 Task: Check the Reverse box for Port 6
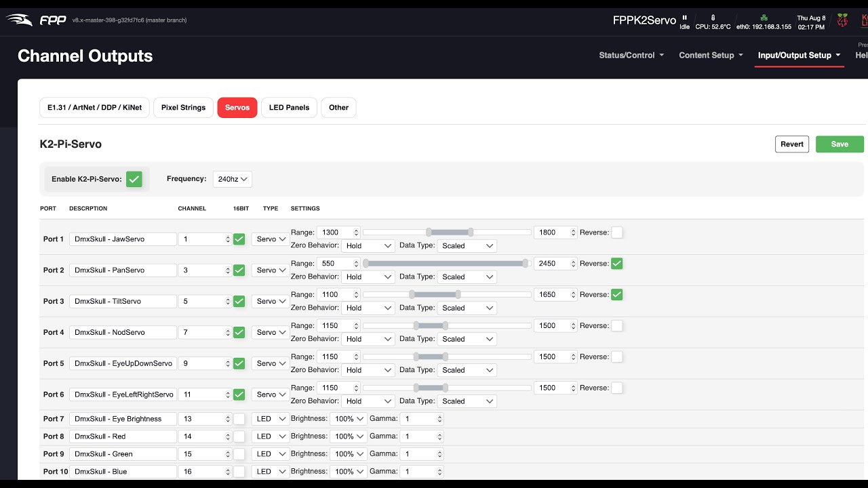616,388
